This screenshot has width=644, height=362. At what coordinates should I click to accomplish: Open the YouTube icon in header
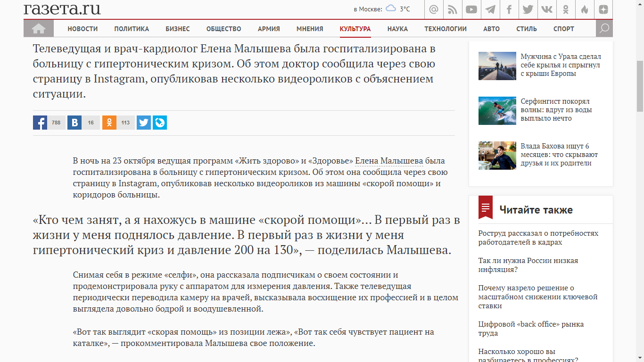click(471, 9)
